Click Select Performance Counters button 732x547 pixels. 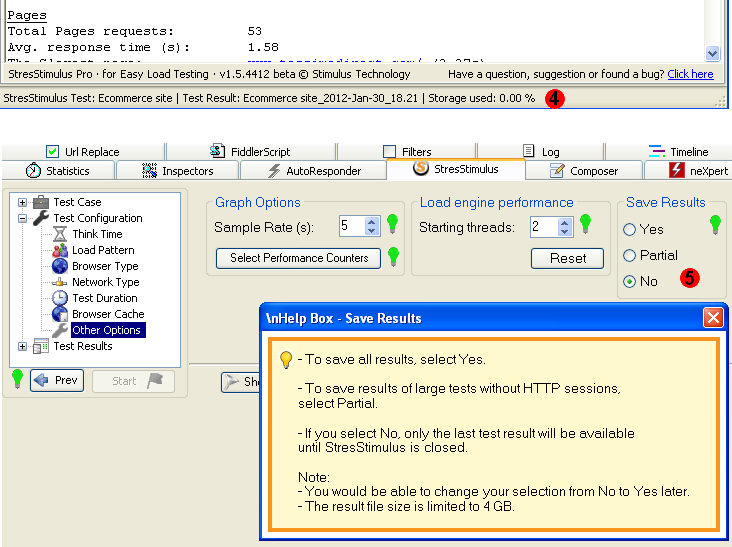click(x=298, y=258)
